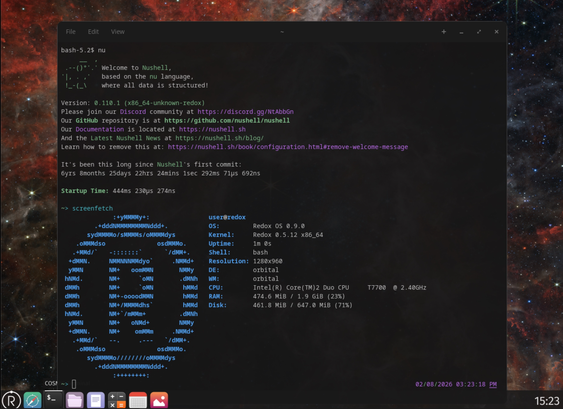This screenshot has width=563, height=409.
Task: Open the Edit menu
Action: point(93,32)
